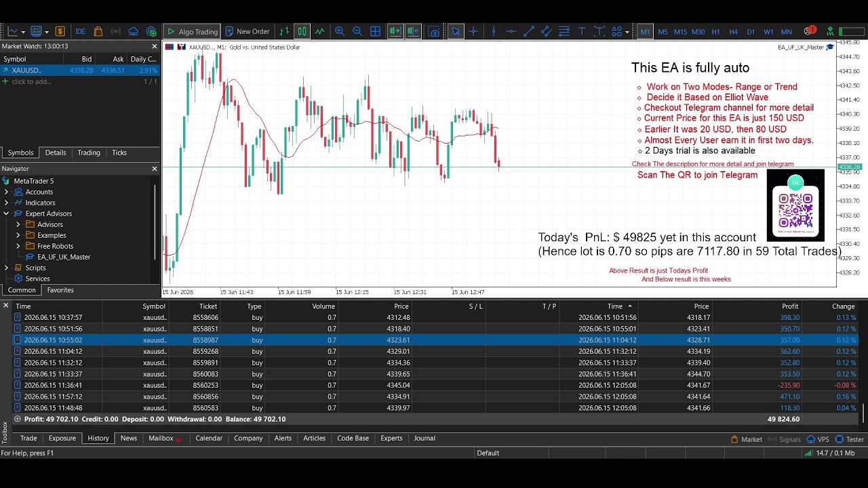Viewport: 868px width, 488px height.
Task: Switch chart to candlesticks type
Action: pyautogui.click(x=302, y=31)
